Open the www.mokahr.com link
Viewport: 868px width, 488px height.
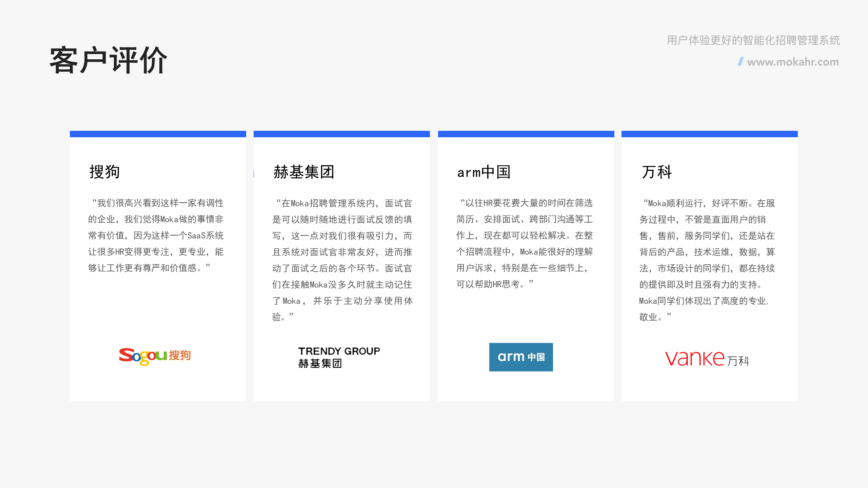pos(793,62)
